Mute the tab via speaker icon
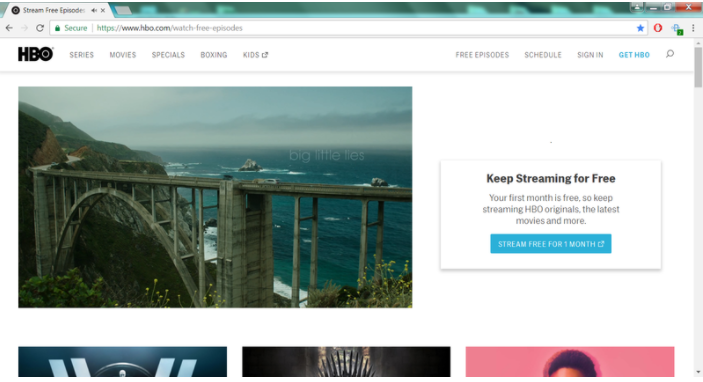 point(94,10)
